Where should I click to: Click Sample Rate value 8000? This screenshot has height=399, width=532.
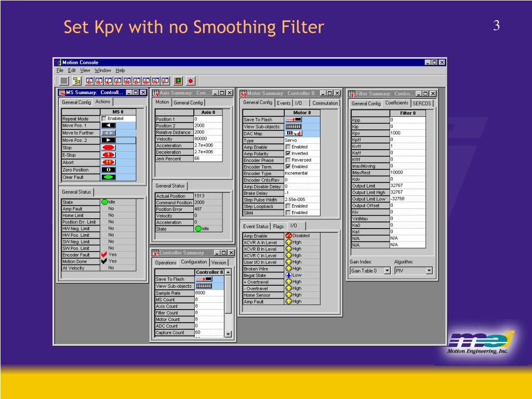tap(209, 293)
